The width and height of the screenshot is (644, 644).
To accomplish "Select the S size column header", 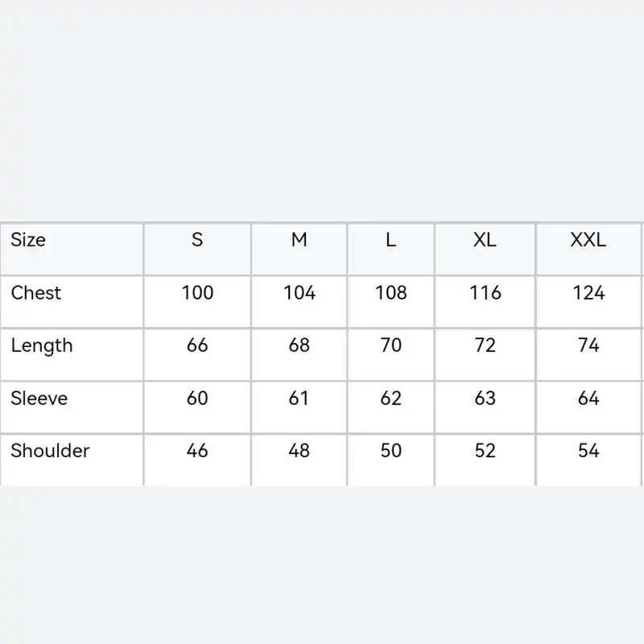I will pyautogui.click(x=197, y=240).
